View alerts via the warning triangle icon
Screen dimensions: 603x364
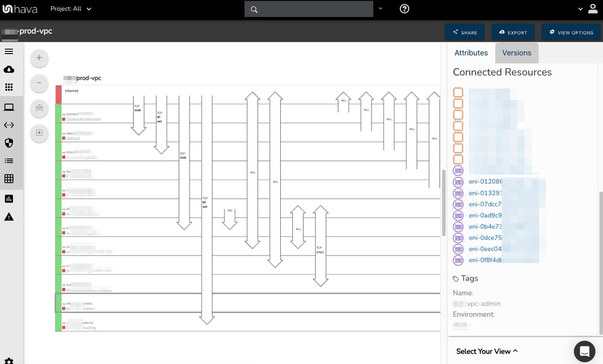(9, 216)
